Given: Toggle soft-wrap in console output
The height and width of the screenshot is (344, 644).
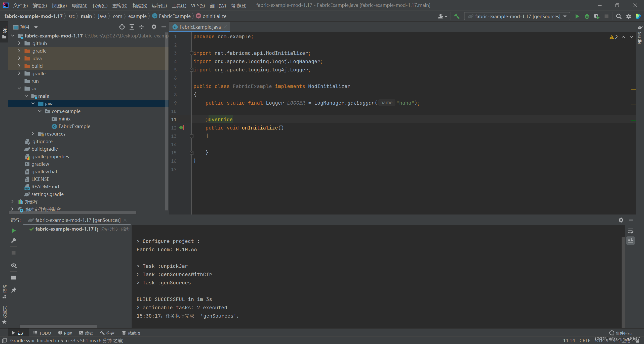Looking at the screenshot, I should (x=631, y=231).
